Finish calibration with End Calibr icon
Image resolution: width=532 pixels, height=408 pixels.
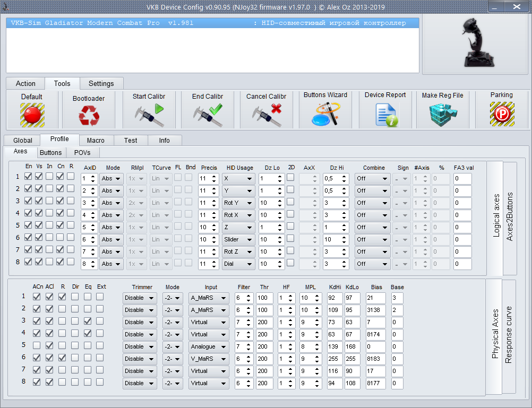208,115
